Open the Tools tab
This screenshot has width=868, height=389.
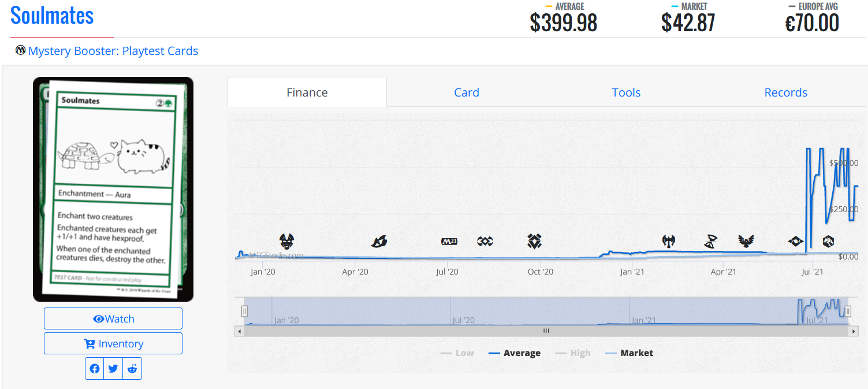point(626,92)
